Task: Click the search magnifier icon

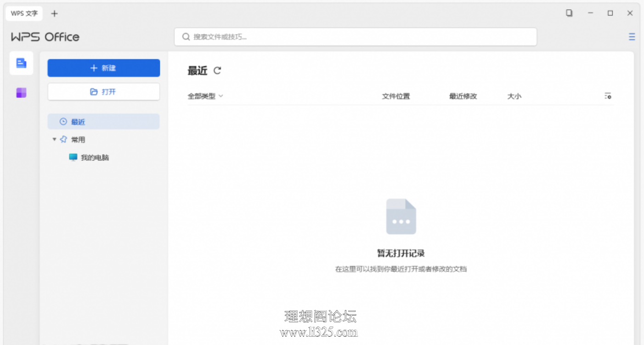Action: [x=186, y=37]
